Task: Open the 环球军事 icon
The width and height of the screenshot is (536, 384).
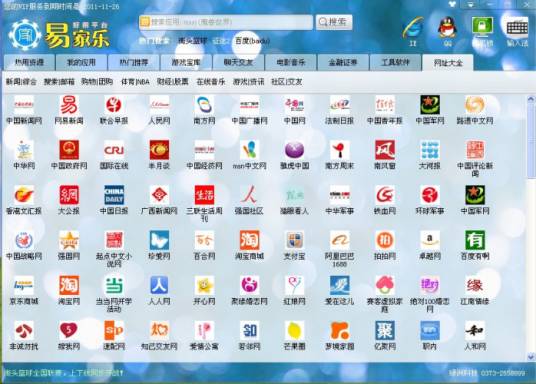Action: pyautogui.click(x=430, y=195)
